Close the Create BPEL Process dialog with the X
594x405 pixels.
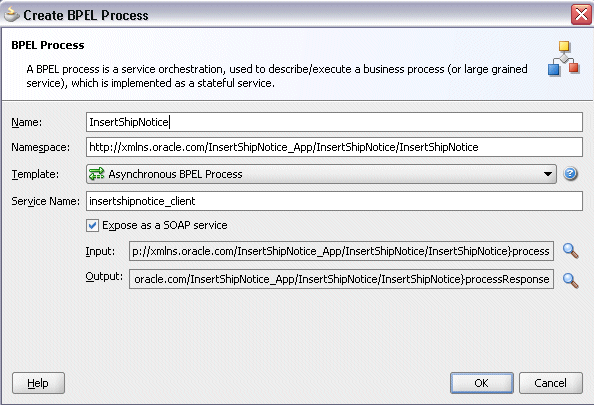[581, 15]
